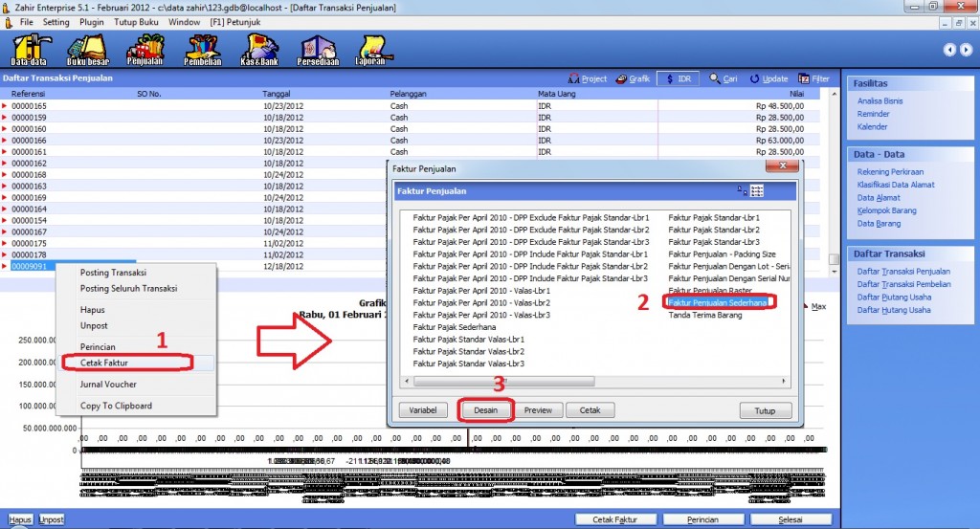Click the Preview button
980x529 pixels.
click(x=538, y=410)
